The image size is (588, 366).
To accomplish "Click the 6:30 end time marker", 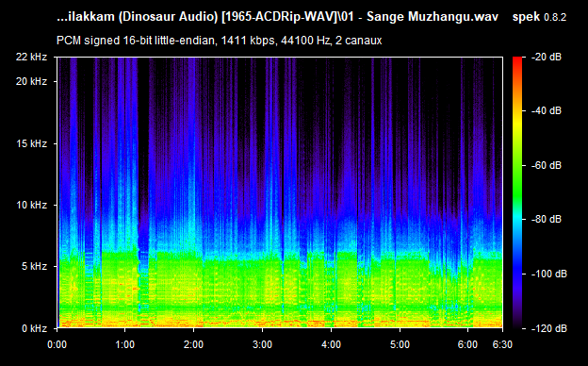I will click(x=502, y=344).
